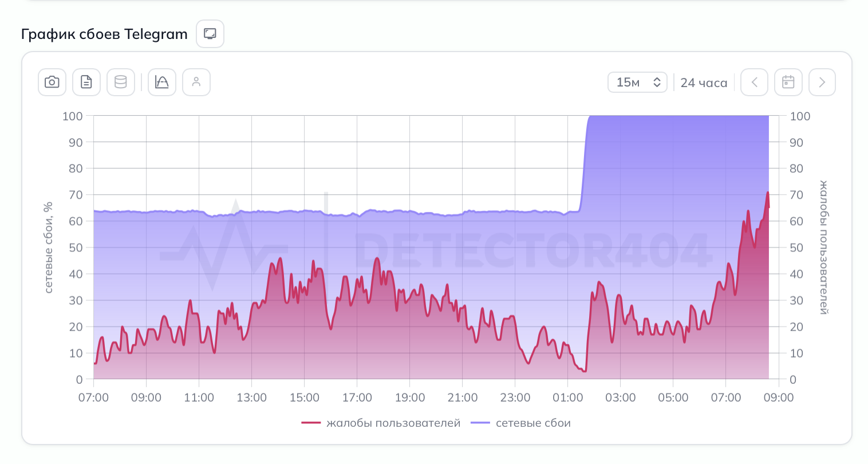Screen dimensions: 868x464
Task: Open the calendar date picker
Action: (788, 82)
